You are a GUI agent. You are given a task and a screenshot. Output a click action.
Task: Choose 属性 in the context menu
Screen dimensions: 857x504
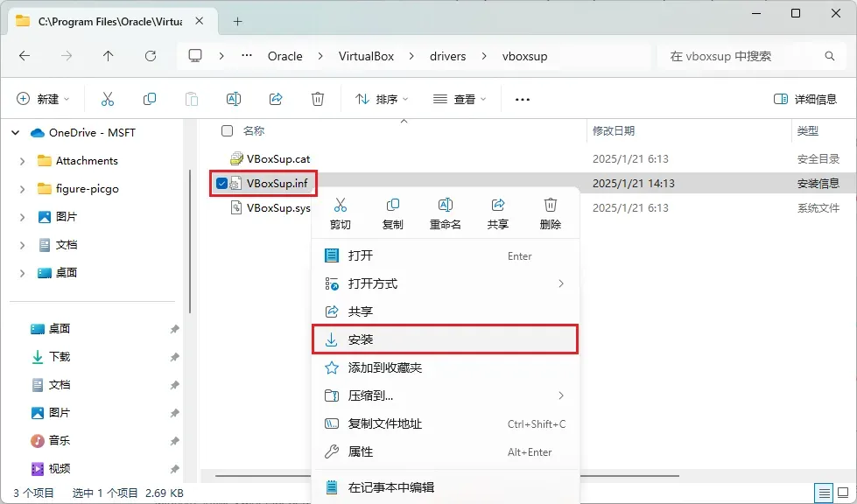click(361, 451)
